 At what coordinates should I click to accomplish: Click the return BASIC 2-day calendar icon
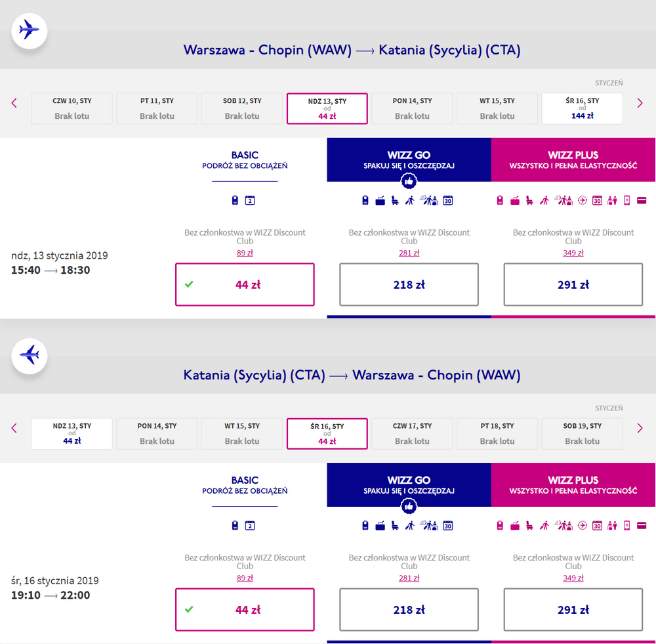pyautogui.click(x=250, y=525)
